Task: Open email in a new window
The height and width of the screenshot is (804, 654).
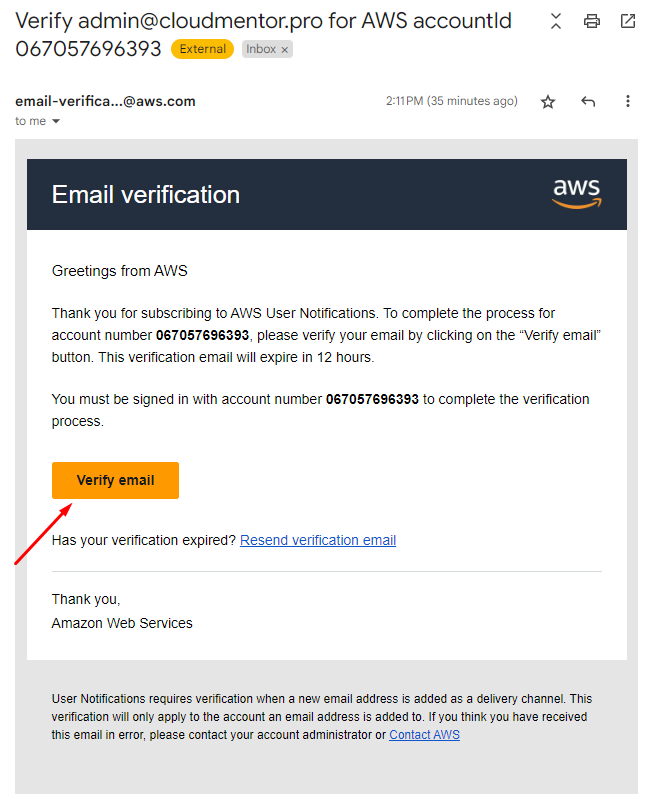Action: [x=628, y=21]
